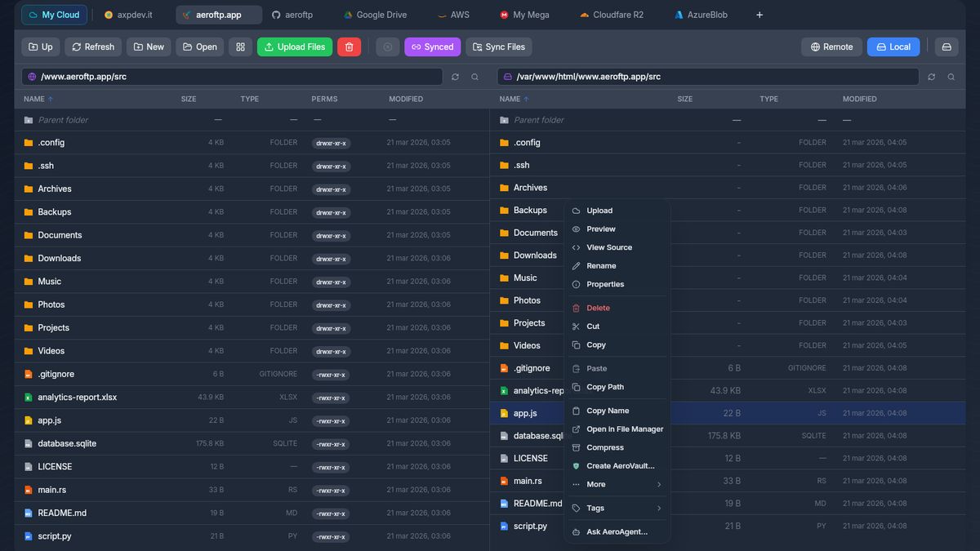Viewport: 980px width, 551px height.
Task: Click the drive icon beside Local button
Action: [x=947, y=47]
